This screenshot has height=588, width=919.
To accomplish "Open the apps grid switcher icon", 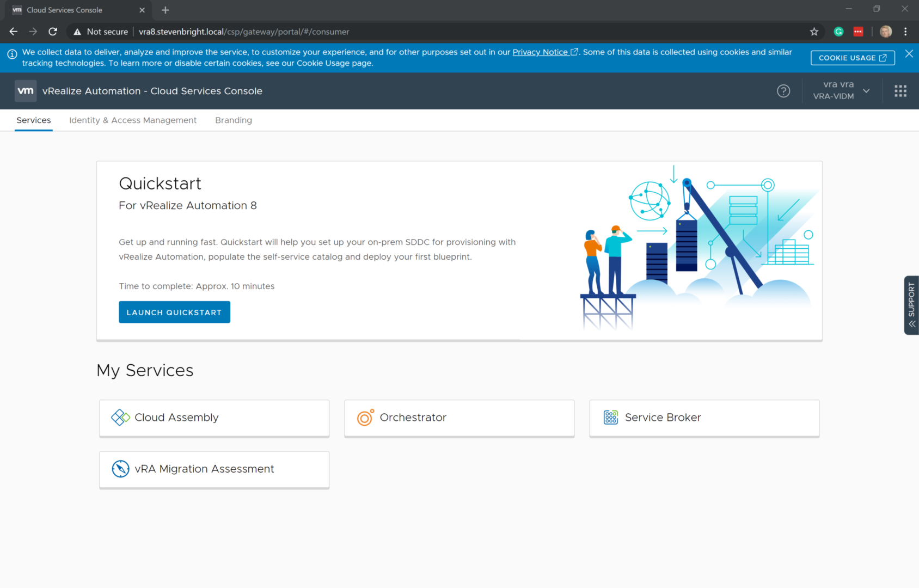I will 900,91.
